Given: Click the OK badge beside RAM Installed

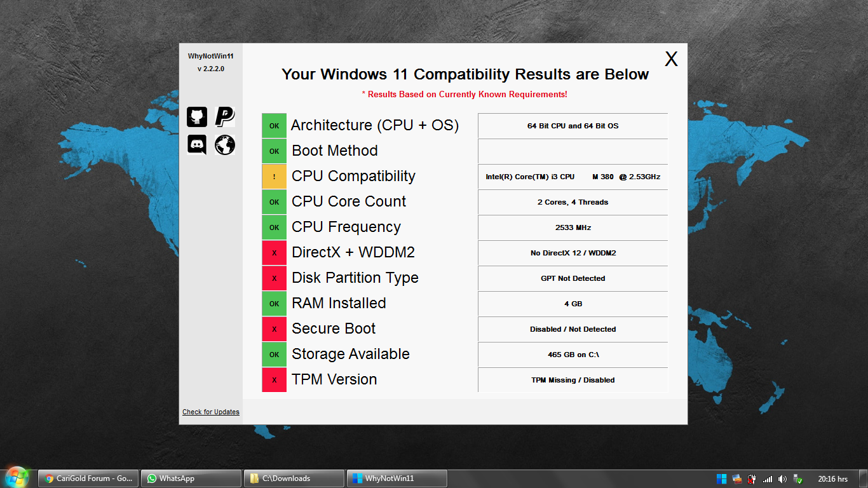Looking at the screenshot, I should click(x=274, y=304).
